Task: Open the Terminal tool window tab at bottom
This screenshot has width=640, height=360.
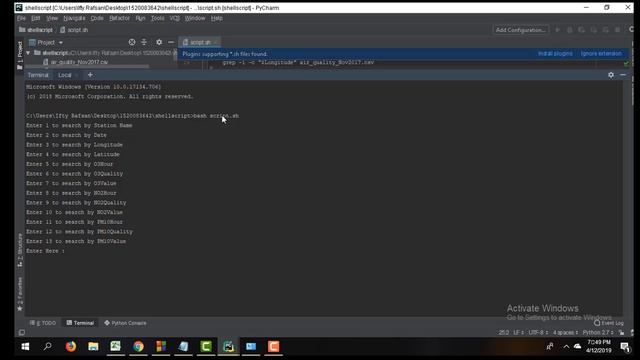Action: (x=80, y=323)
